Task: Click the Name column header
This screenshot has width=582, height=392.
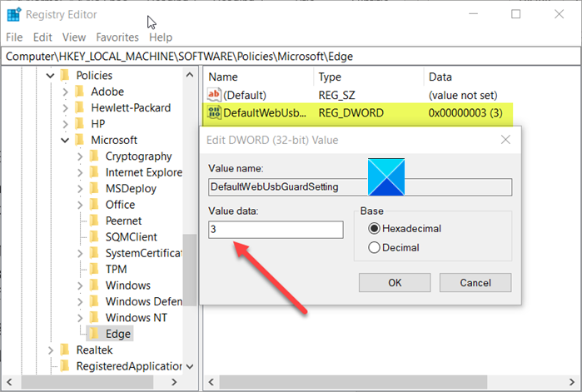Action: click(x=259, y=77)
